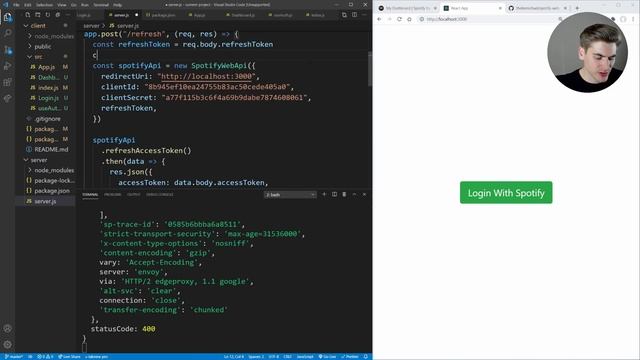Open errors and warnings count in status bar
This screenshot has width=640, height=360.
click(45, 357)
